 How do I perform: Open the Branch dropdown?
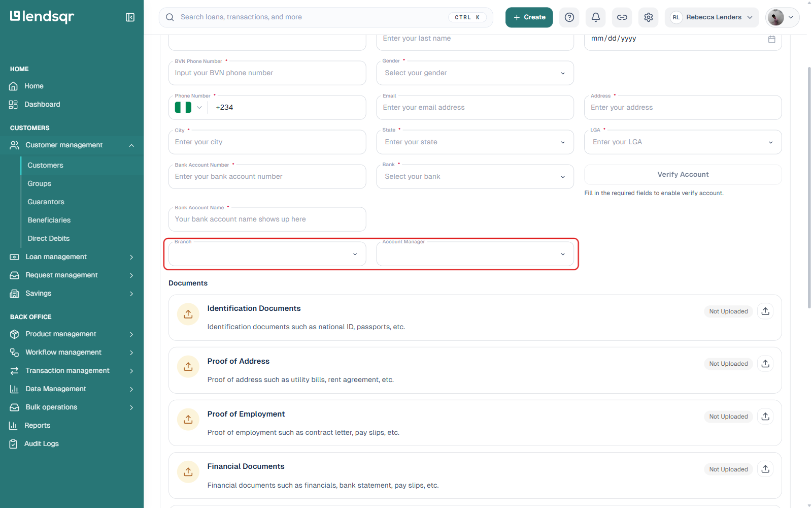pyautogui.click(x=267, y=253)
